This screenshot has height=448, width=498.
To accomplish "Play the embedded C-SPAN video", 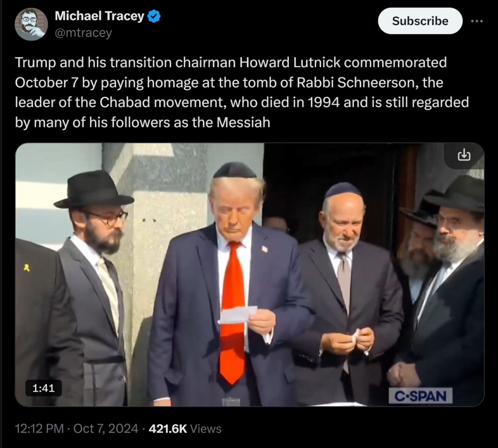I will click(249, 274).
